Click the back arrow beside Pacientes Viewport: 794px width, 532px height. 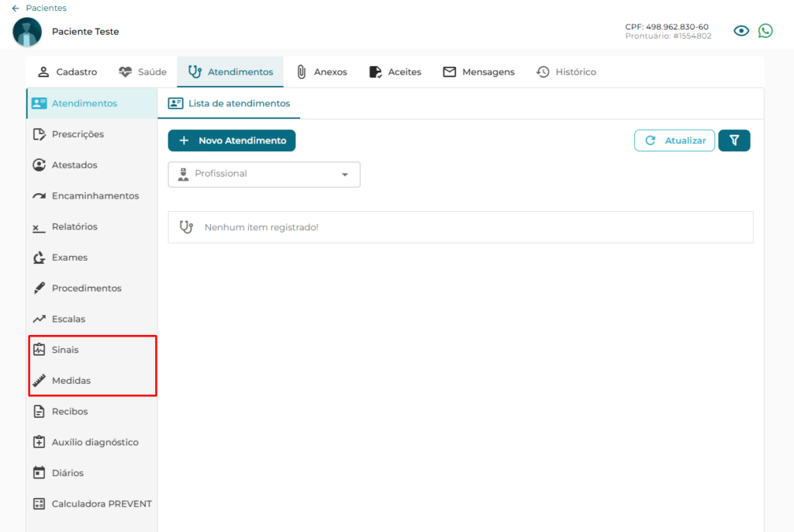pos(16,8)
